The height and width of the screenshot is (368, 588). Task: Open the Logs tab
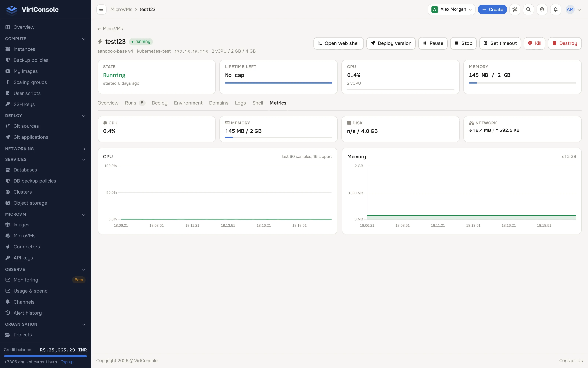click(x=240, y=103)
